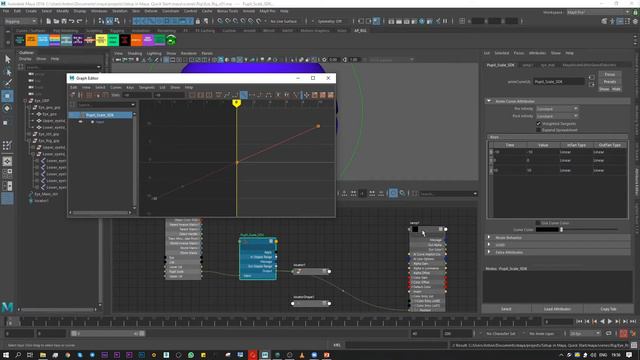This screenshot has height=360, width=640.
Task: Enable the Expand Spreadsheet checkbox
Action: (538, 130)
